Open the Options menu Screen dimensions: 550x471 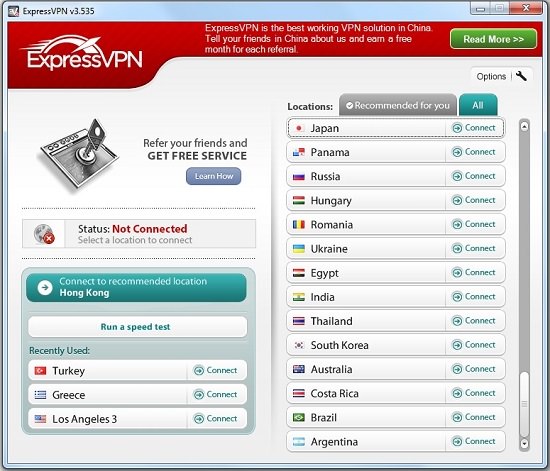coord(501,76)
